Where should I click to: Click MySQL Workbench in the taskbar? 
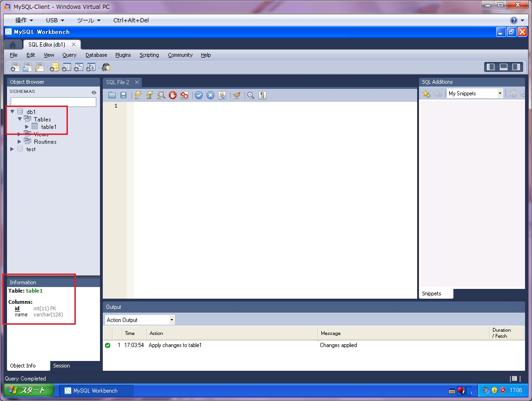[x=96, y=391]
